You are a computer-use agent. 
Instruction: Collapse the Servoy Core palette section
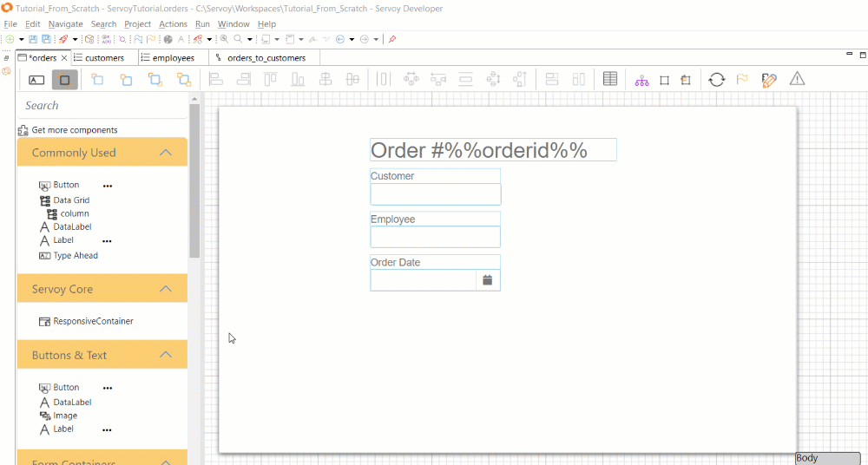[166, 289]
